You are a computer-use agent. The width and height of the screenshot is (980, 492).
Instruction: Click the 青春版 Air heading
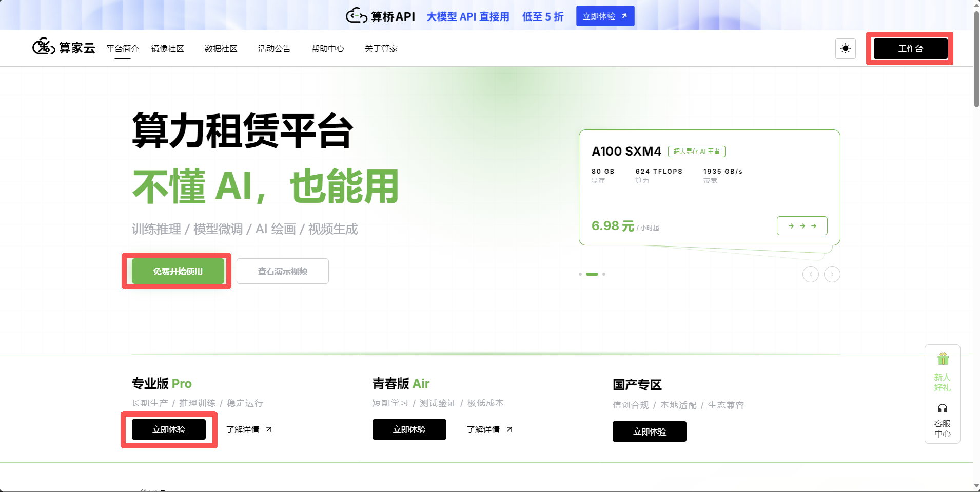(401, 383)
